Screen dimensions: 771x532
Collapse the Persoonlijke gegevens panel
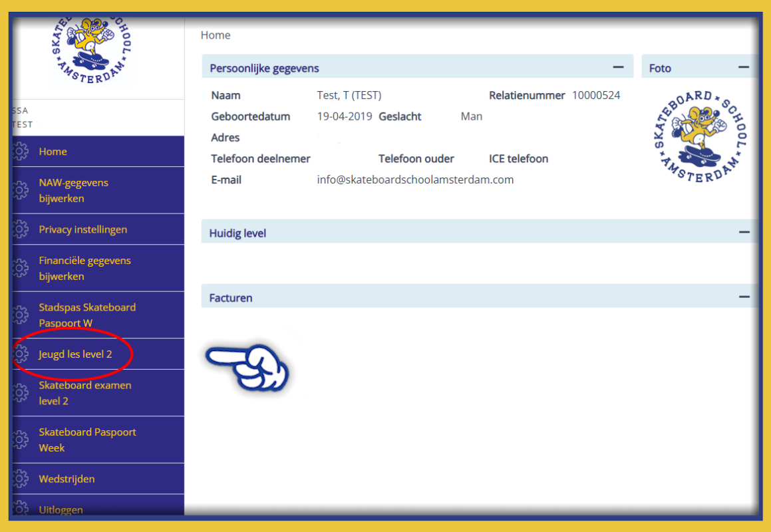point(618,67)
